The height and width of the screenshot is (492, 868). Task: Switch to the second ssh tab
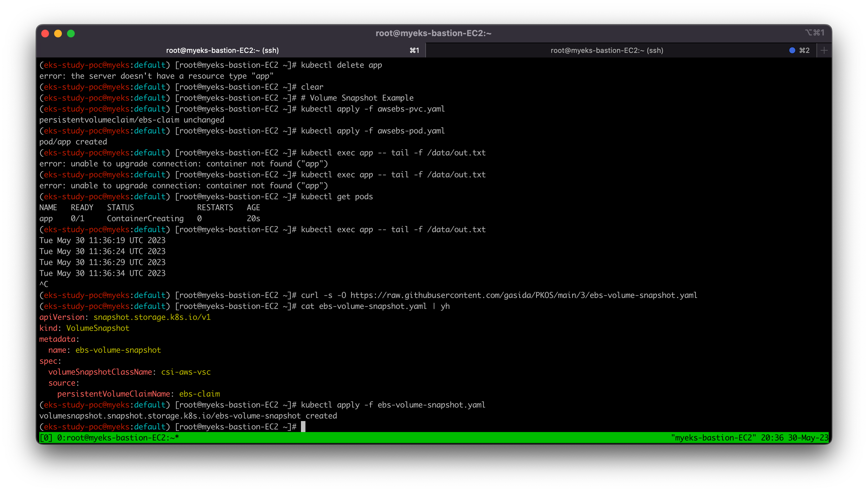(x=606, y=50)
